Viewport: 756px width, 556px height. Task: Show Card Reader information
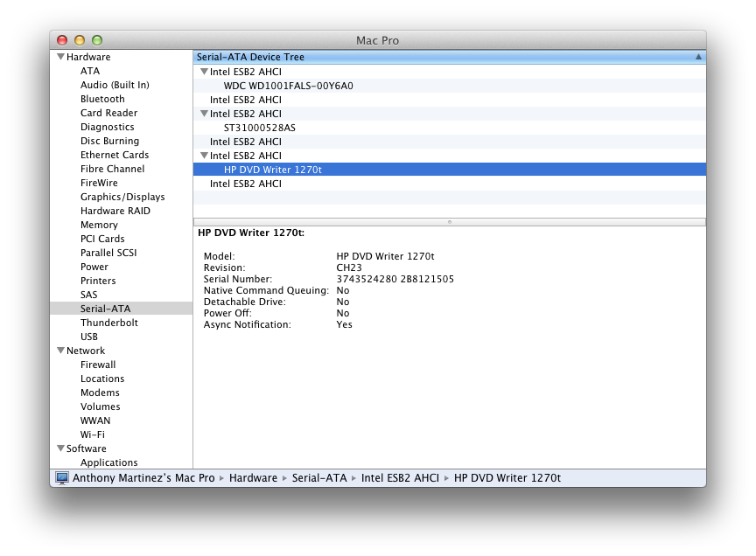pos(109,113)
